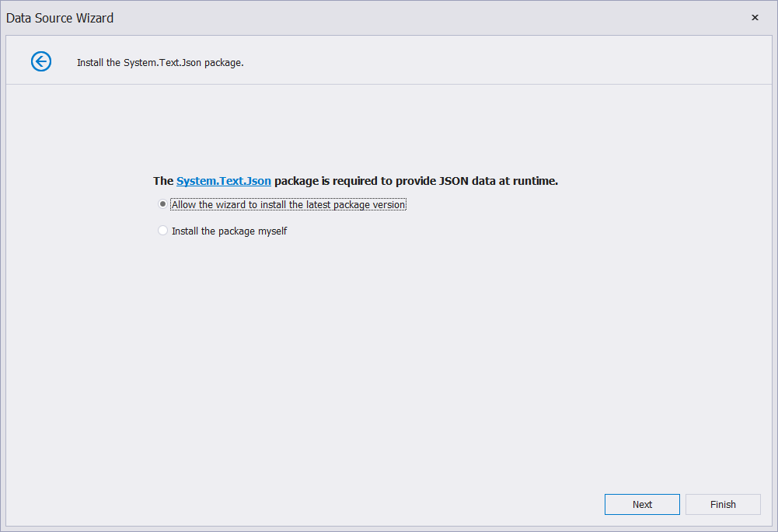The height and width of the screenshot is (532, 778).
Task: Go back using the circular arrow icon
Action: tap(41, 61)
